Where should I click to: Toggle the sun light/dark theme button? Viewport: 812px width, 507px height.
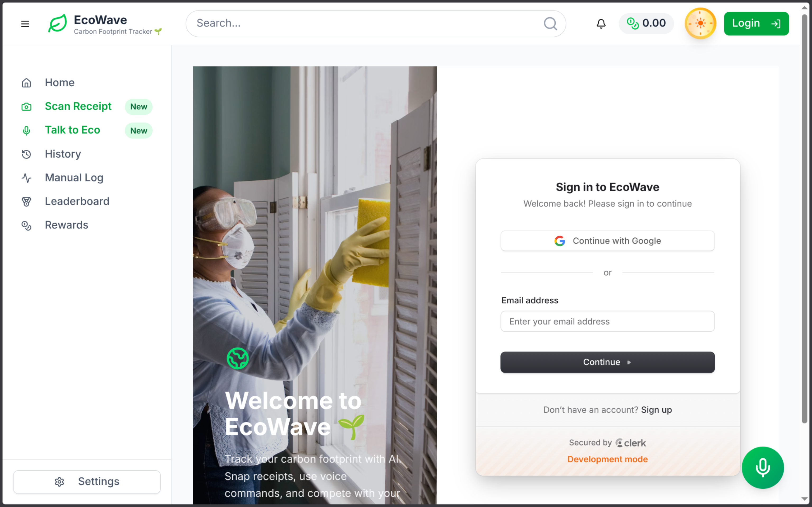pos(700,24)
